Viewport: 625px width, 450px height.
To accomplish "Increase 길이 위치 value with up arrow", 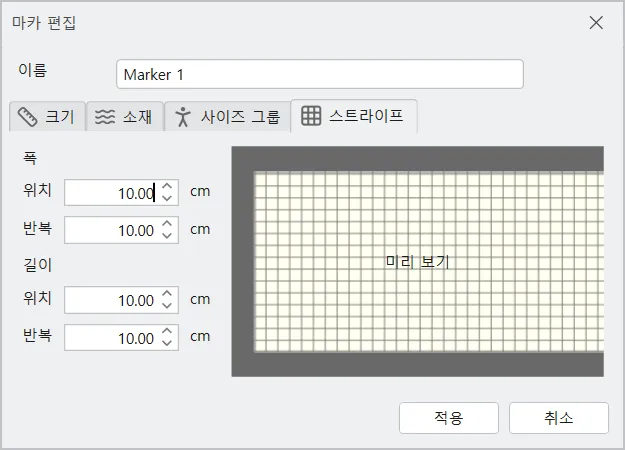I will point(167,293).
